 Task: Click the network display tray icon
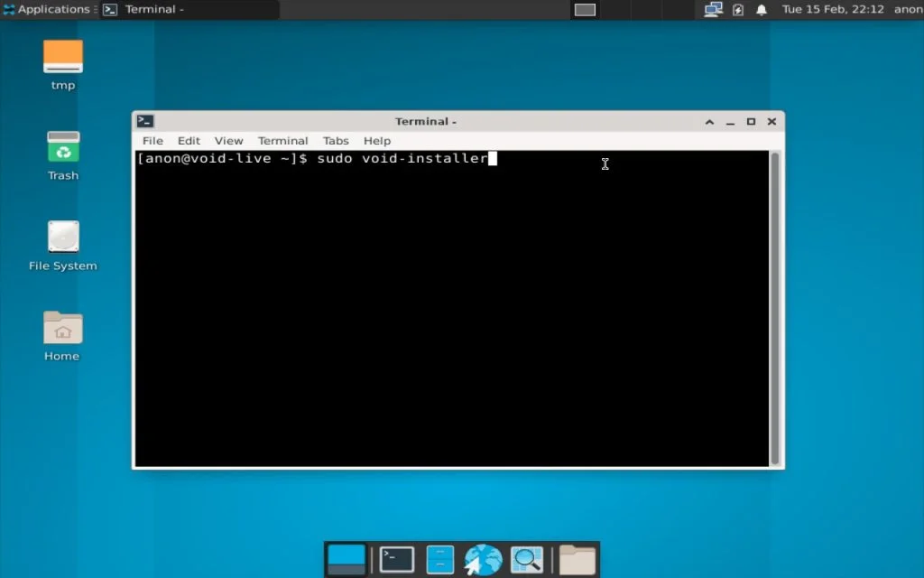pos(713,9)
